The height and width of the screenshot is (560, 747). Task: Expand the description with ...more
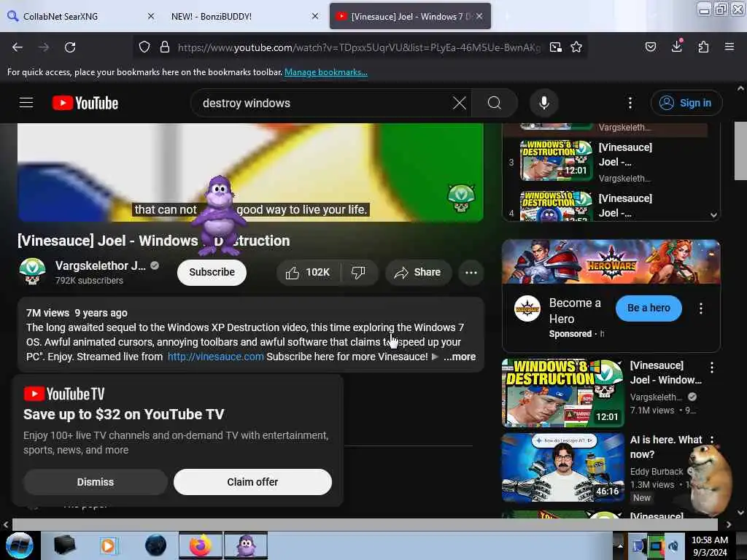tap(460, 357)
